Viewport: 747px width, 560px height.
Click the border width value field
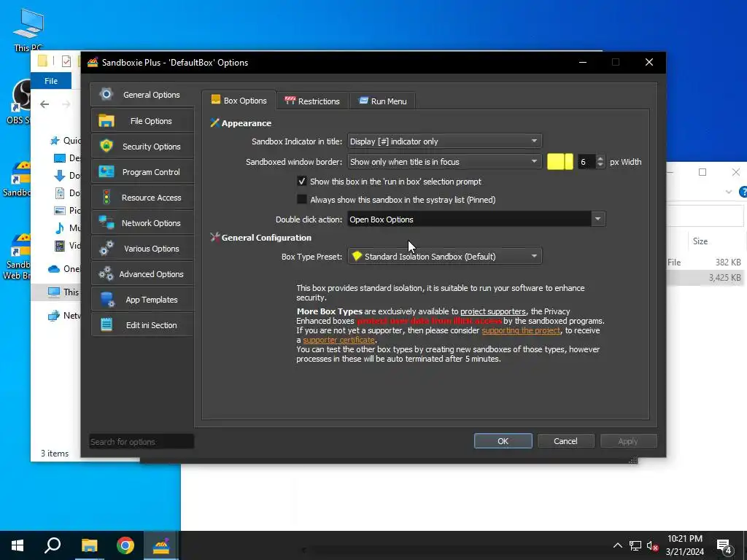tap(586, 162)
